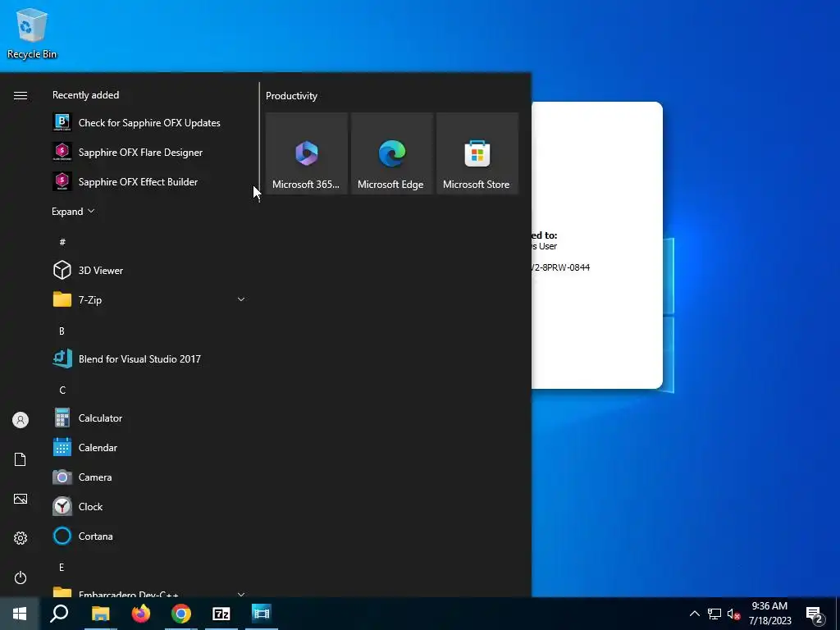This screenshot has width=840, height=630.
Task: Click the C letter group header
Action: click(x=62, y=390)
